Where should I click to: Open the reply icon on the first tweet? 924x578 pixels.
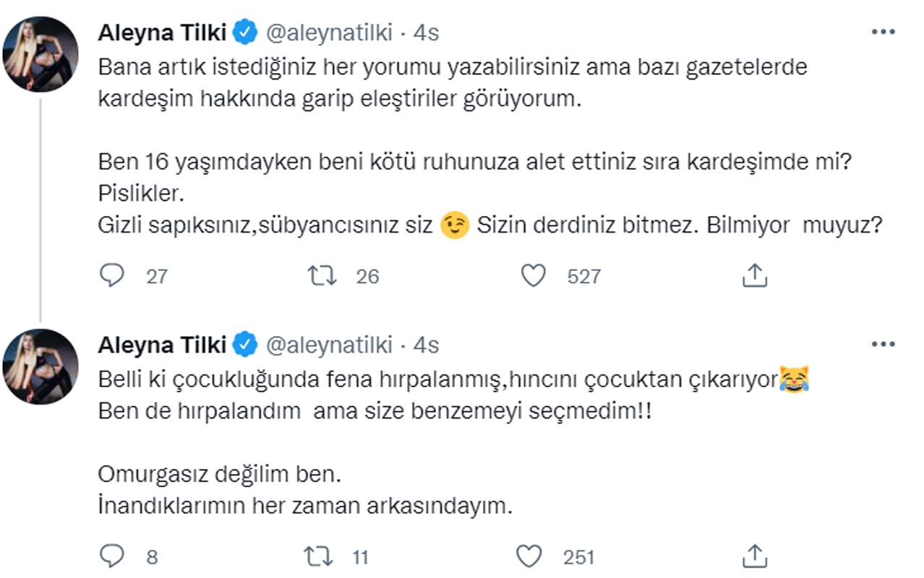[x=112, y=275]
